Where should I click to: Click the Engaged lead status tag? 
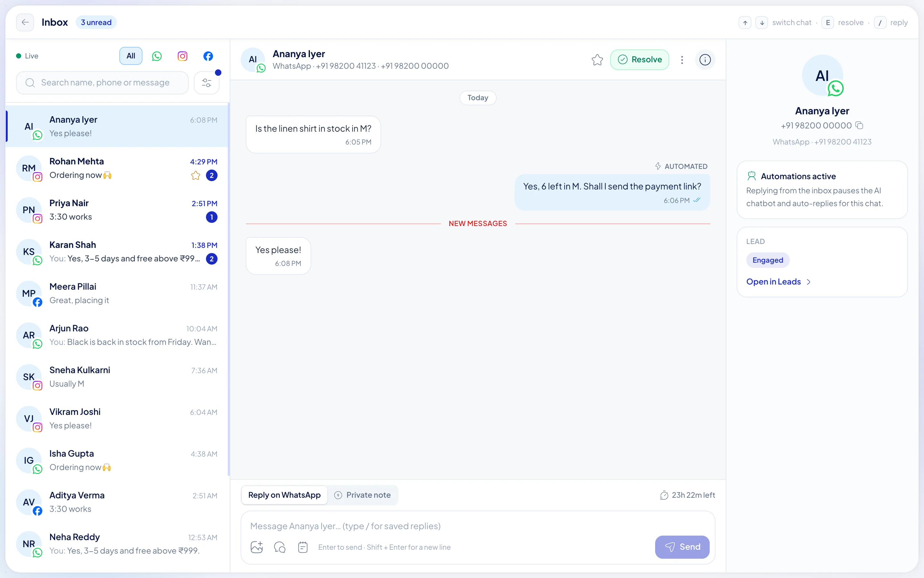[x=767, y=260]
